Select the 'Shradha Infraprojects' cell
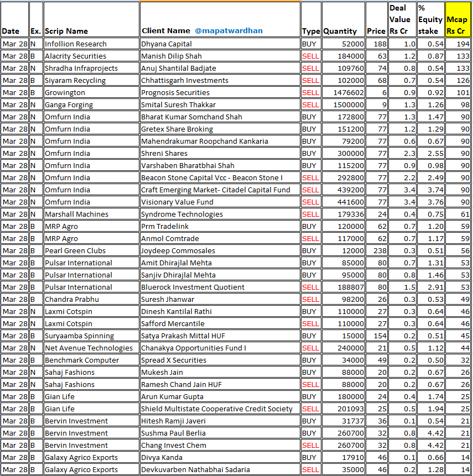Image resolution: width=473 pixels, height=476 pixels. coord(91,68)
